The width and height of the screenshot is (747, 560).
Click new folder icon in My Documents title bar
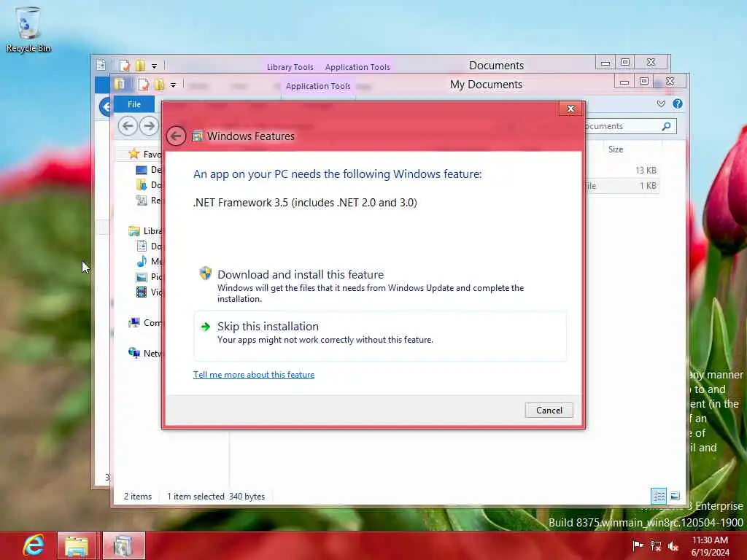(158, 85)
